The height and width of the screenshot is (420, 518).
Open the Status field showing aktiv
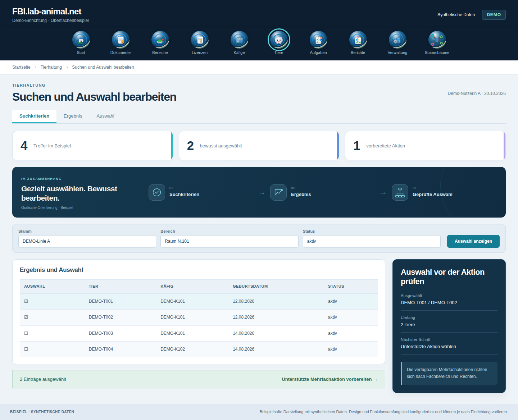point(372,241)
